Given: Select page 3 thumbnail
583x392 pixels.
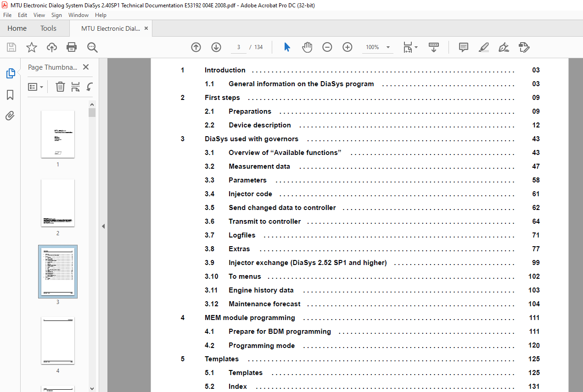Looking at the screenshot, I should [58, 271].
